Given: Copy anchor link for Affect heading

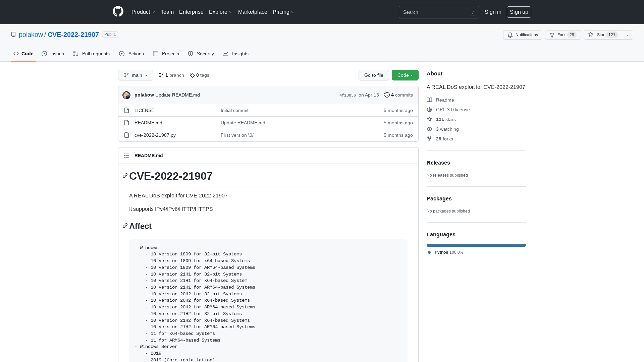Looking at the screenshot, I should click(x=125, y=226).
